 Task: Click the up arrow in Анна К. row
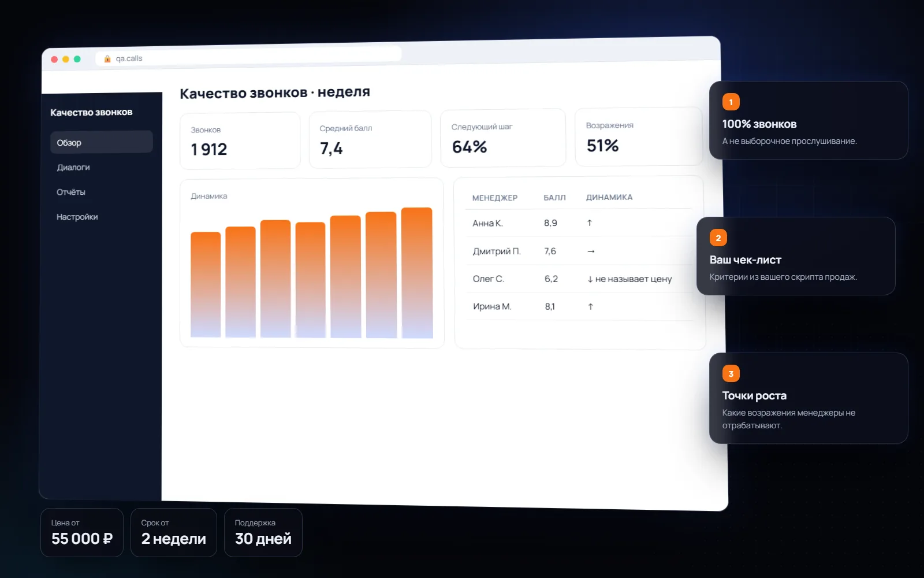click(589, 223)
